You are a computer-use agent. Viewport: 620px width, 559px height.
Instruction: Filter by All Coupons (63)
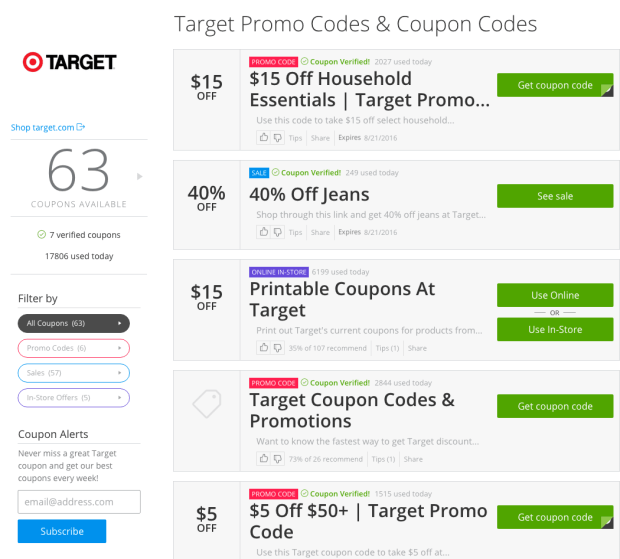[x=73, y=323]
